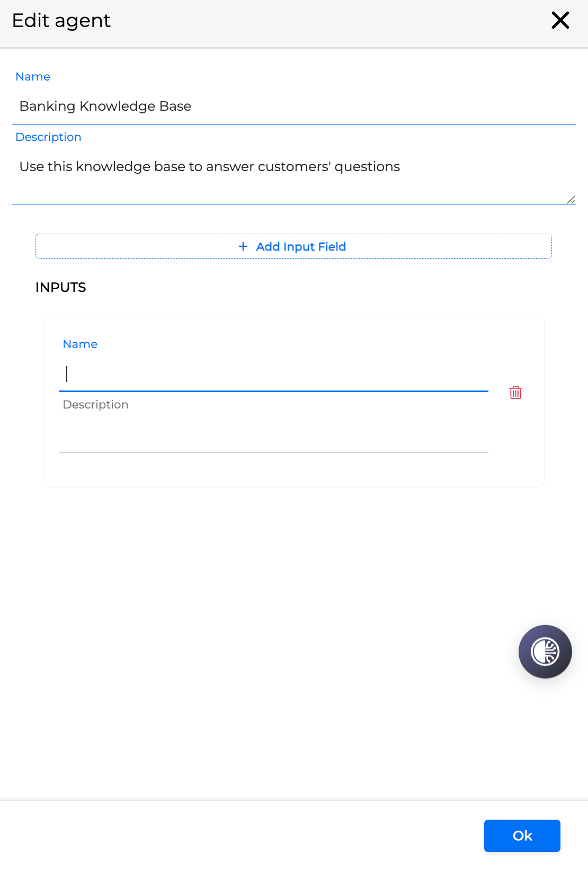
Task: Click the Name label inside the input card
Action: point(80,344)
